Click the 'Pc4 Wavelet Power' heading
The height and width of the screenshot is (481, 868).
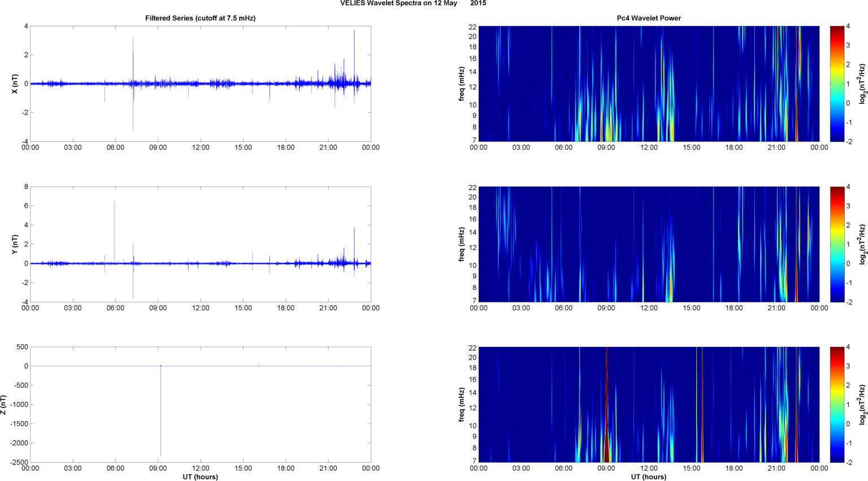[x=648, y=18]
